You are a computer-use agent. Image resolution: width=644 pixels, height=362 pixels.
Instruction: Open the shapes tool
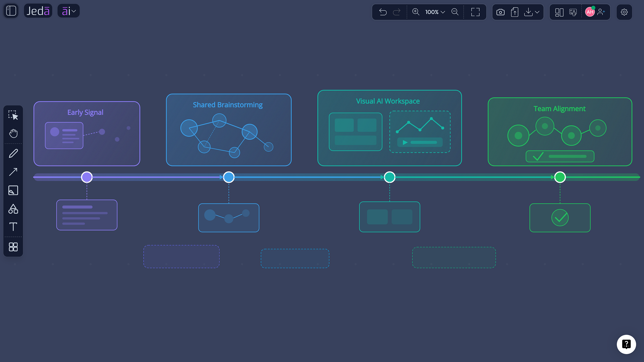13,209
